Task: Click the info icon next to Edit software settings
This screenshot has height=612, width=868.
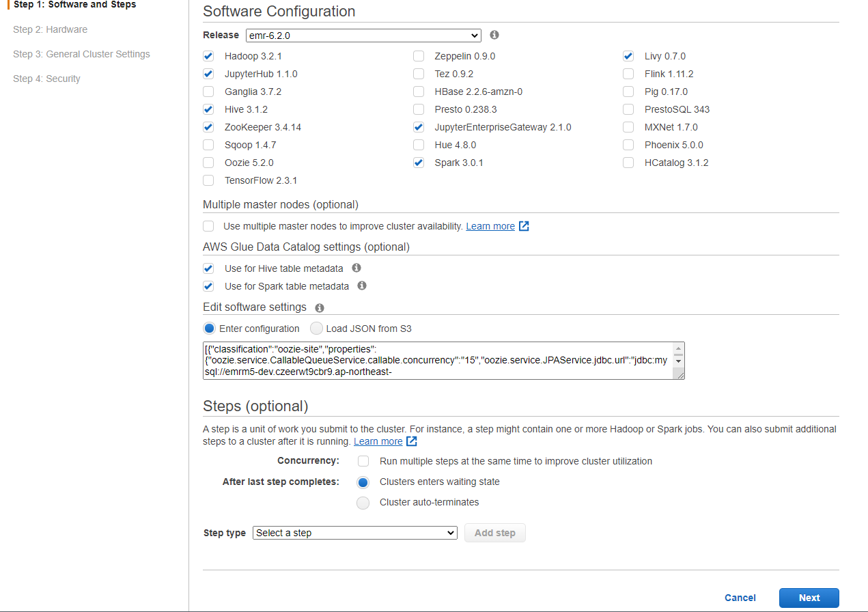Action: coord(320,307)
